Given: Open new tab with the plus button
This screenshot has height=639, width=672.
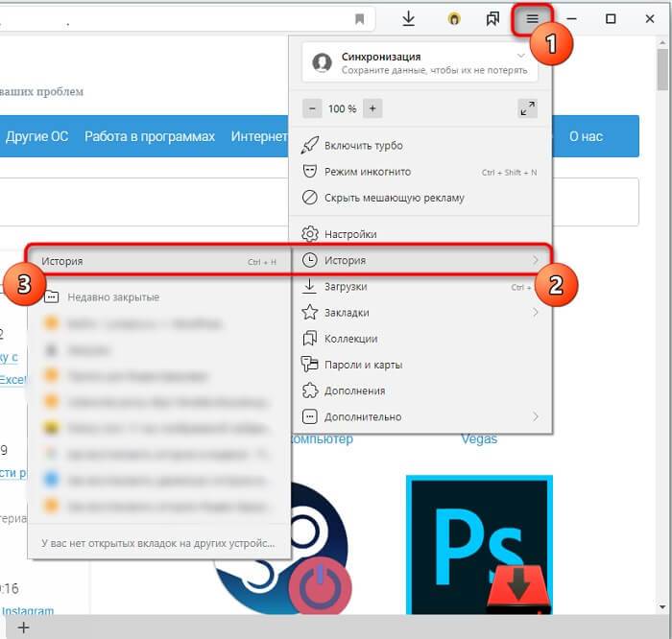Looking at the screenshot, I should click(24, 627).
